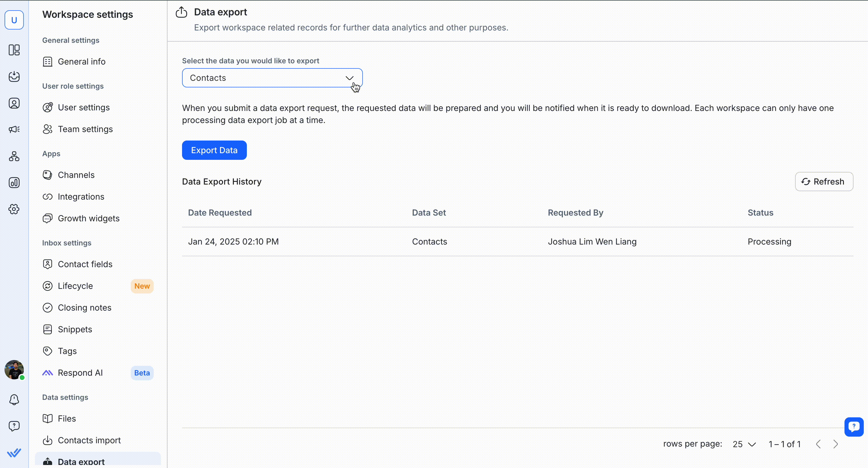This screenshot has height=468, width=868.
Task: Open the Broadcasts megaphone icon
Action: point(14,129)
